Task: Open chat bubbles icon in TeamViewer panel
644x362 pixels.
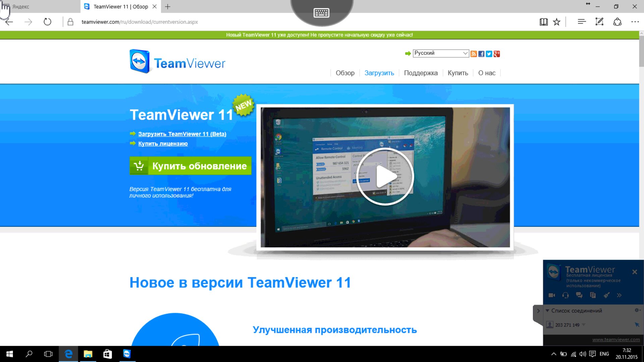Action: point(579,295)
